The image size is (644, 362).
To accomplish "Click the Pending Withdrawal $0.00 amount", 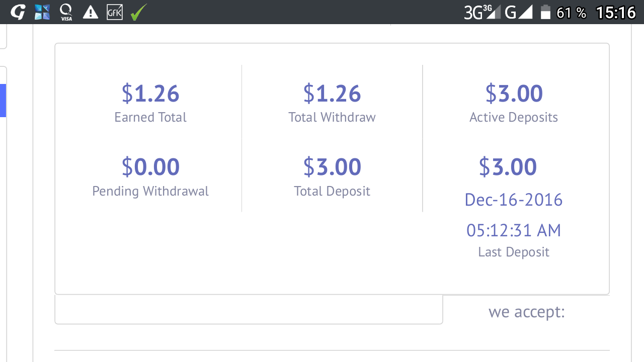I will click(x=150, y=167).
